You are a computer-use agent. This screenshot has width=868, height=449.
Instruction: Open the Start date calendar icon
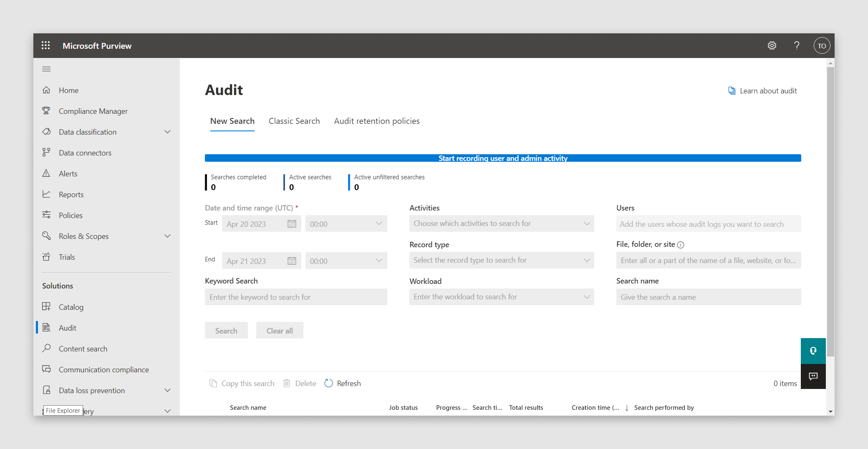tap(292, 224)
